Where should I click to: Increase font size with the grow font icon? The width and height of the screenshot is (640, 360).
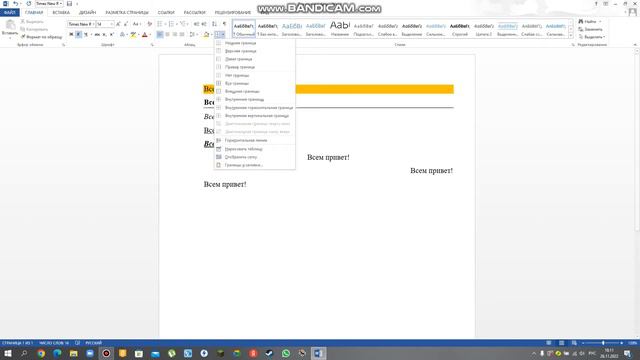118,24
